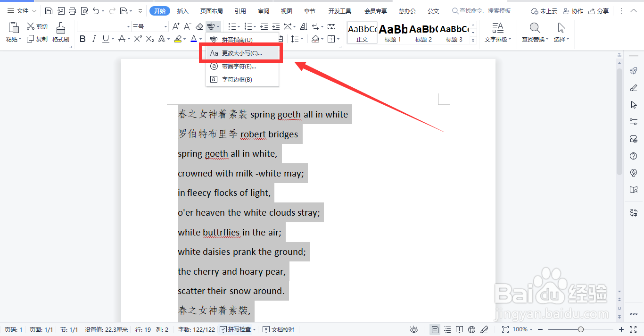Click the eye protection mode icon in status bar

point(414,329)
